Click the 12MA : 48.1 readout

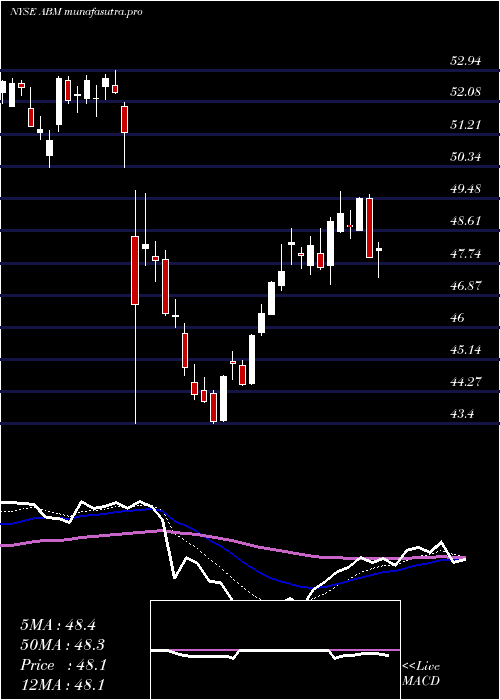point(62,685)
